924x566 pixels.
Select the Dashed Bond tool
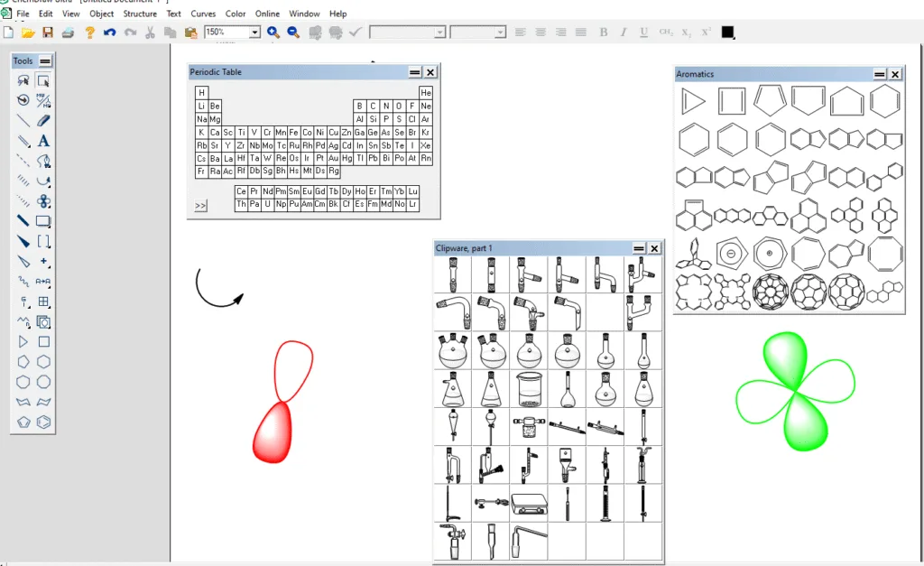click(x=23, y=161)
